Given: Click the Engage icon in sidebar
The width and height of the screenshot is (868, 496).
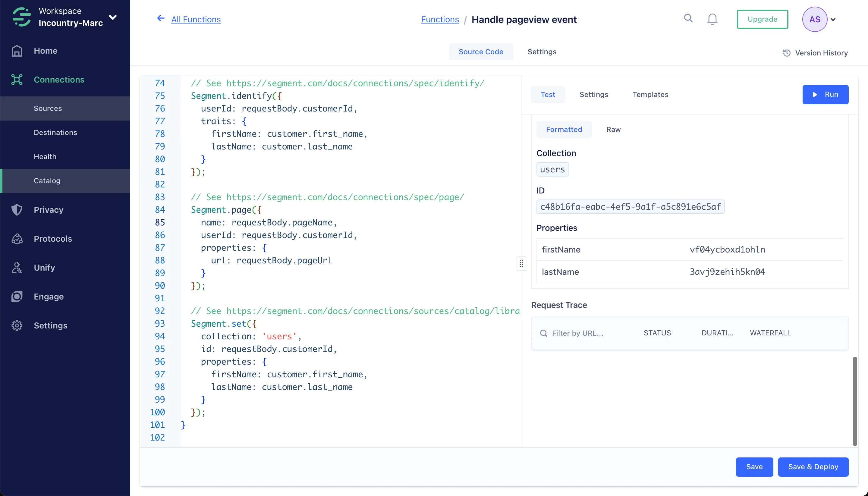Looking at the screenshot, I should point(17,297).
